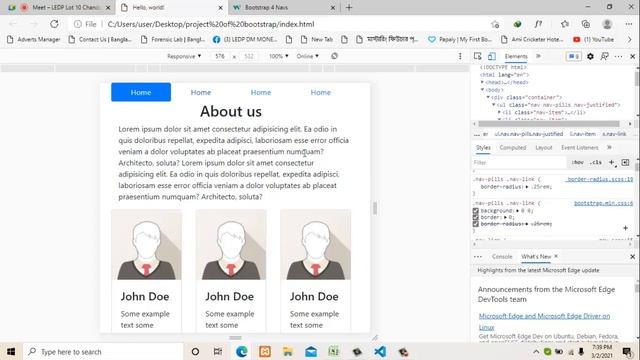Image resolution: width=640 pixels, height=360 pixels.
Task: Open the browser profile avatar
Action: click(x=607, y=24)
